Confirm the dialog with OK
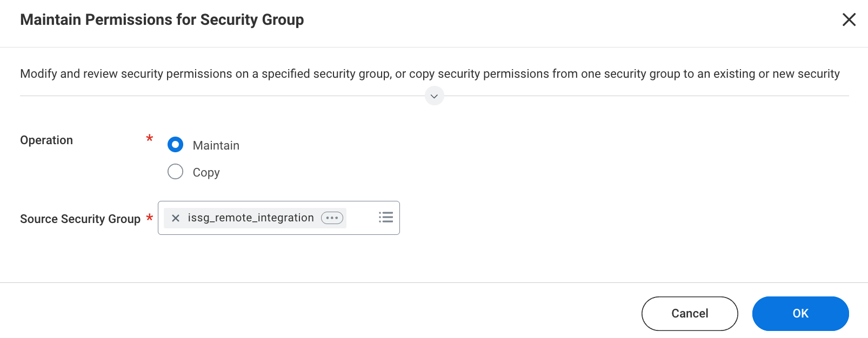The image size is (868, 338). 800,313
